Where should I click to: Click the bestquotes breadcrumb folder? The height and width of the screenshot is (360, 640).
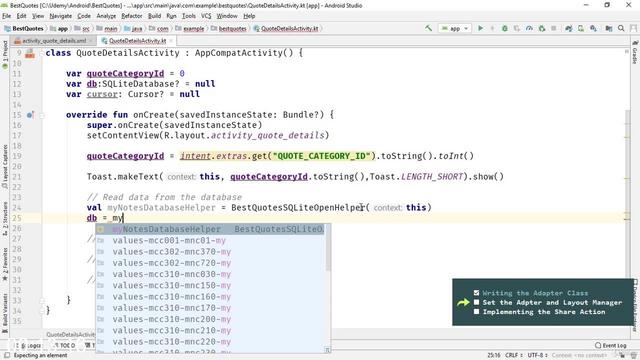click(x=229, y=29)
